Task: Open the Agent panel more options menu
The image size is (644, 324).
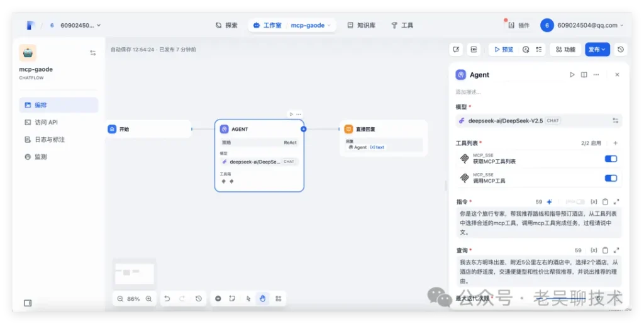Action: tap(596, 75)
